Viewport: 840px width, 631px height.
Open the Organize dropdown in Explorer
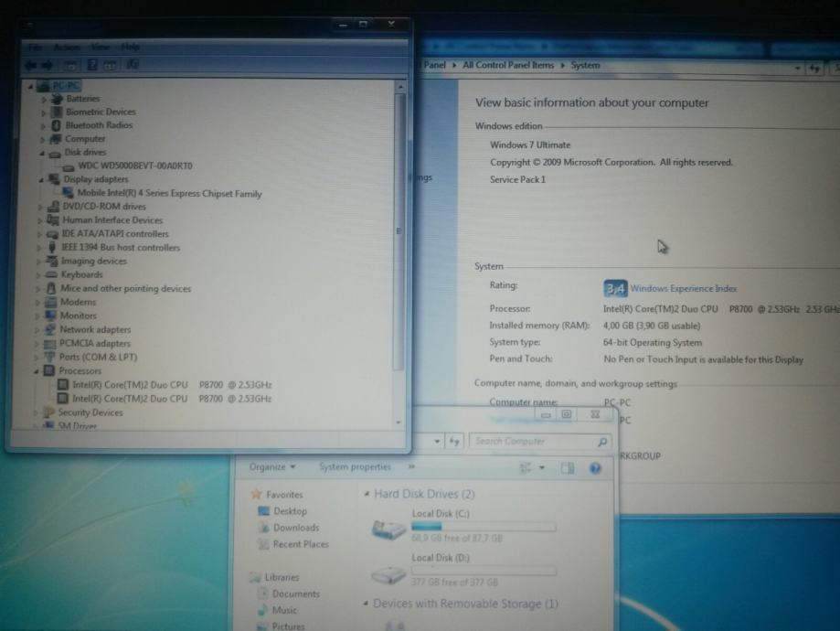(272, 467)
